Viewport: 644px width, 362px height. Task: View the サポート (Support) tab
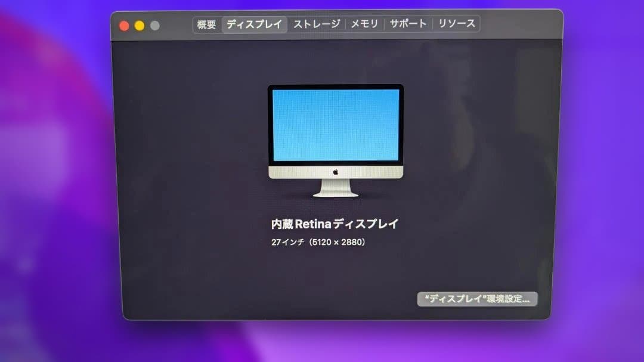(x=407, y=24)
